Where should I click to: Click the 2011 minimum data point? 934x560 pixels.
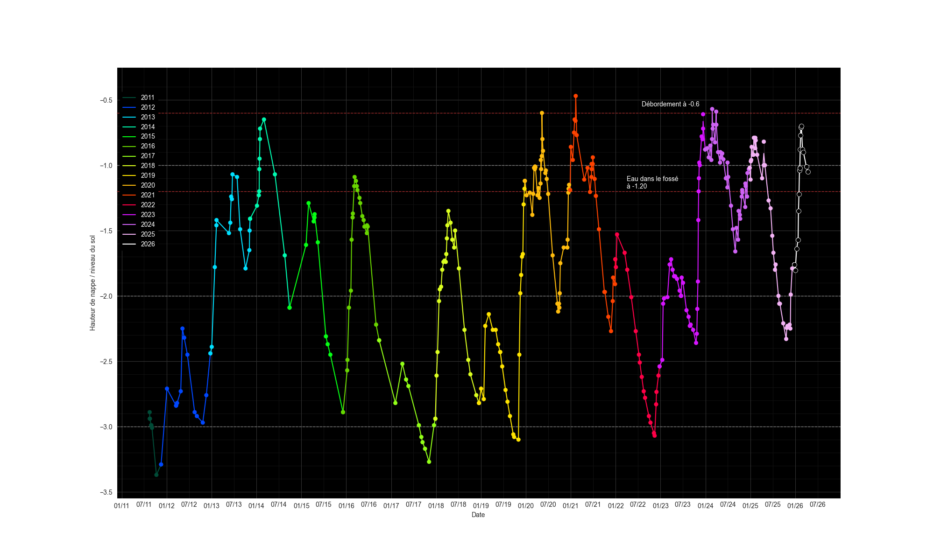coord(156,475)
